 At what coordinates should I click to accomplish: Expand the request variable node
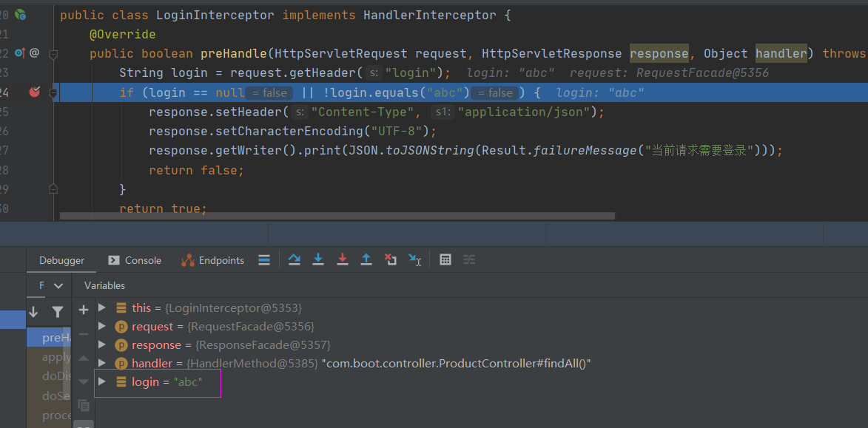pos(102,325)
